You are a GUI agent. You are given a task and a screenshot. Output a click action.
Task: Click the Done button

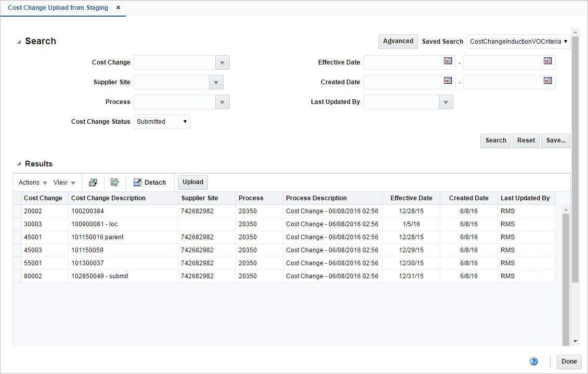click(569, 361)
